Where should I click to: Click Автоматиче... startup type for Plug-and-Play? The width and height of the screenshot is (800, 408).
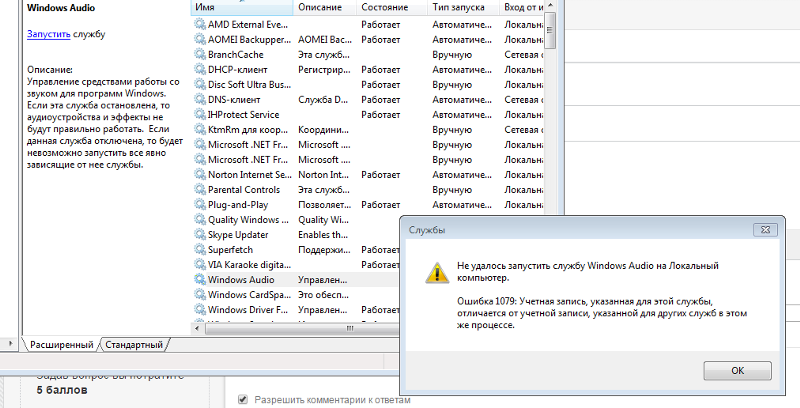pyautogui.click(x=462, y=205)
